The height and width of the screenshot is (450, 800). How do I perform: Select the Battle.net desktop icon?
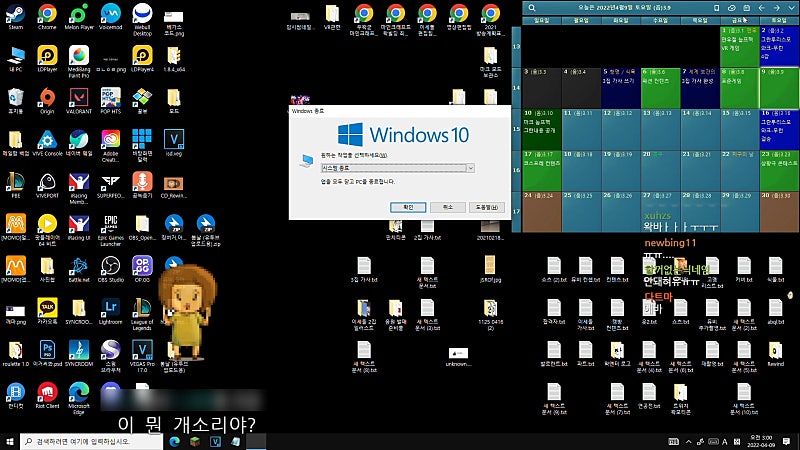79,269
